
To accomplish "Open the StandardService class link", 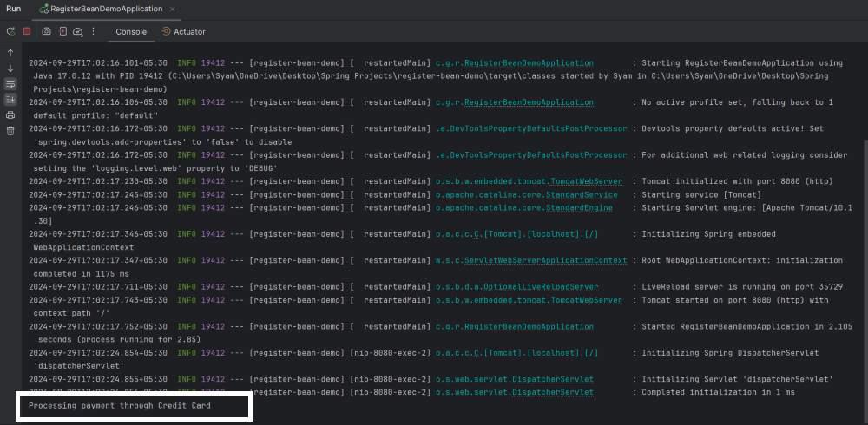I will click(582, 195).
